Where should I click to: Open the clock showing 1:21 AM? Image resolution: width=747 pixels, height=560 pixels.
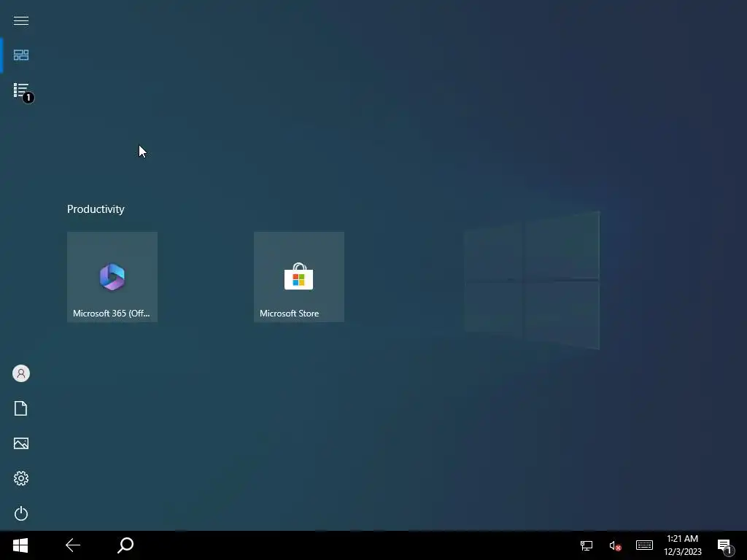coord(683,545)
